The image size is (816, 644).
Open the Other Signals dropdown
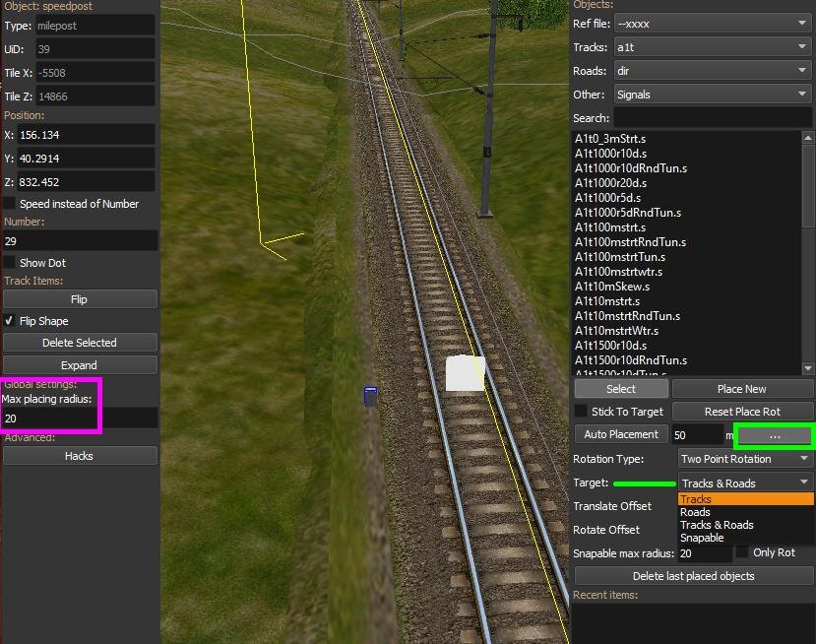point(711,95)
